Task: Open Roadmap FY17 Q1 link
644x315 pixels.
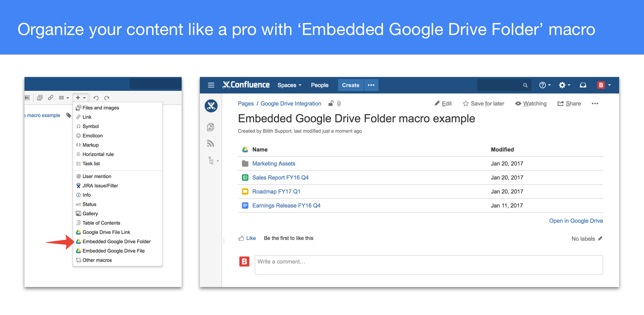Action: [276, 191]
